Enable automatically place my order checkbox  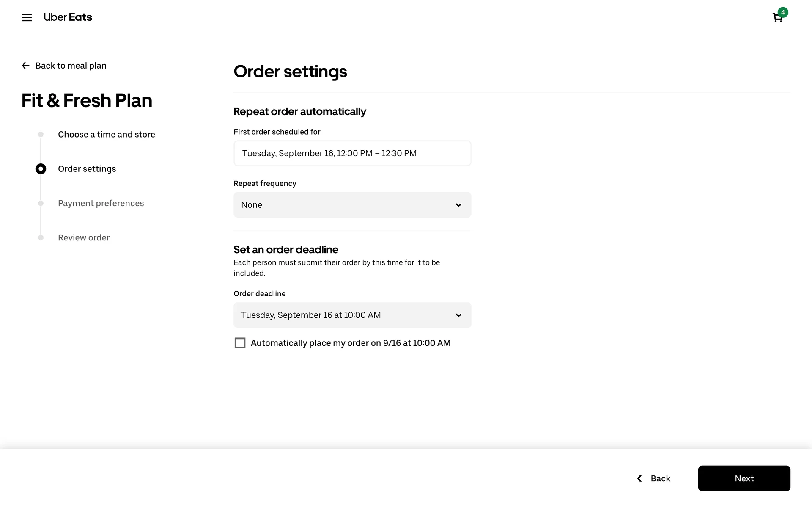[x=240, y=343]
